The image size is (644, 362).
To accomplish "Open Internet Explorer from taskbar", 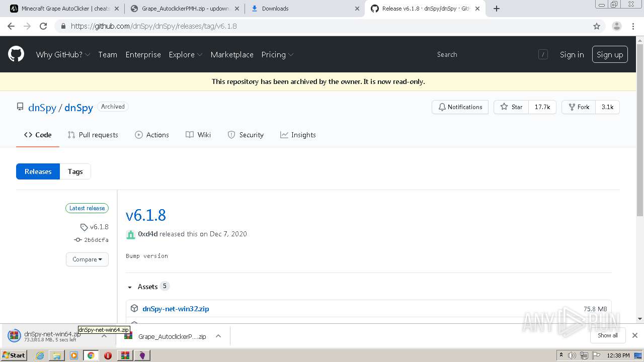I will [x=40, y=355].
